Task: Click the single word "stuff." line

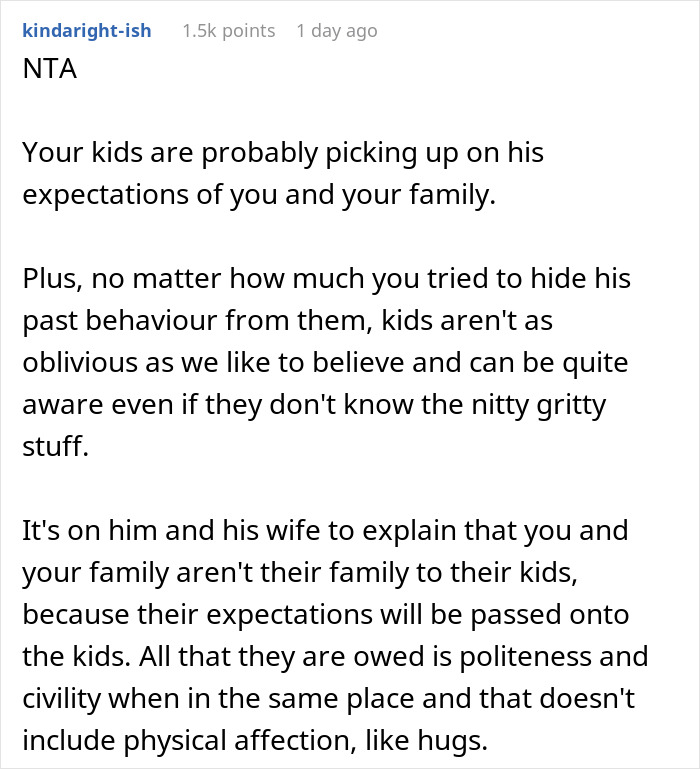Action: 55,447
